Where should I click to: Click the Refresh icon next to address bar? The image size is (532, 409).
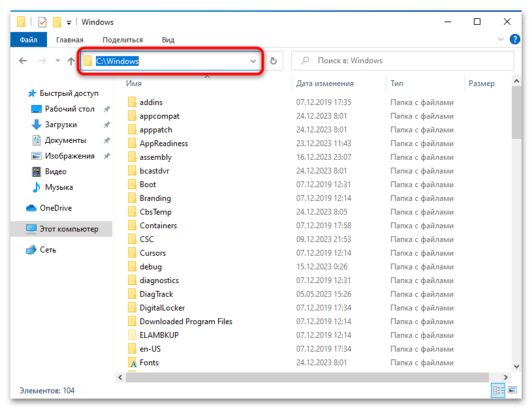click(x=274, y=60)
